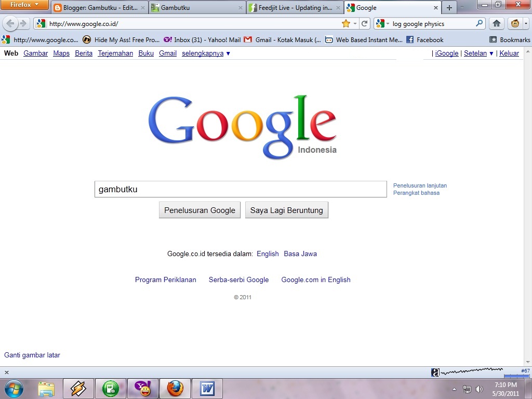Image resolution: width=532 pixels, height=399 pixels.
Task: Open Hide My Ass! Free Proxy bookmark
Action: (x=121, y=39)
